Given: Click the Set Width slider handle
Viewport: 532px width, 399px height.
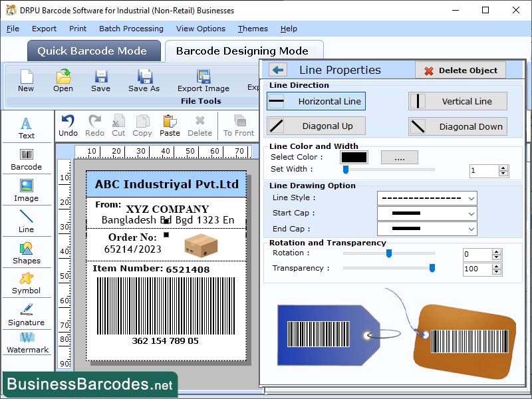Looking at the screenshot, I should (346, 170).
